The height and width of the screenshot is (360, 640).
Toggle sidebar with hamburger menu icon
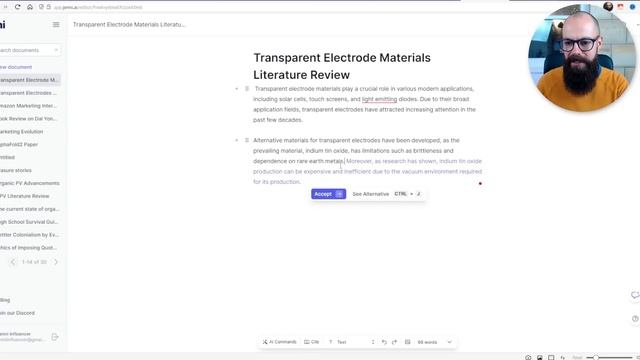click(x=56, y=24)
